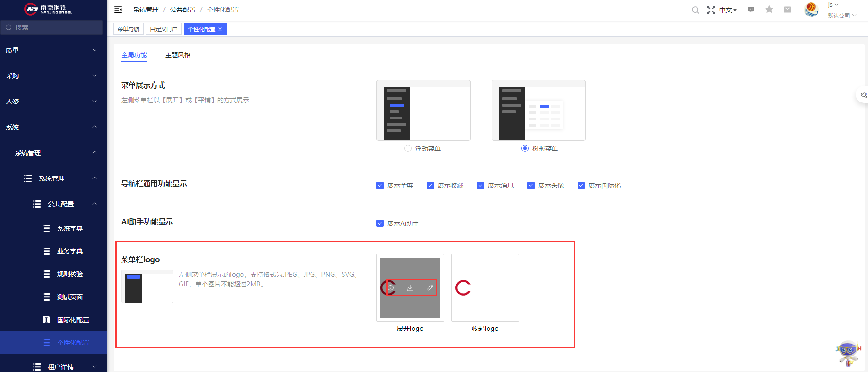Toggle fullscreen mode icon
Screen dimensions: 868x372
(x=711, y=10)
